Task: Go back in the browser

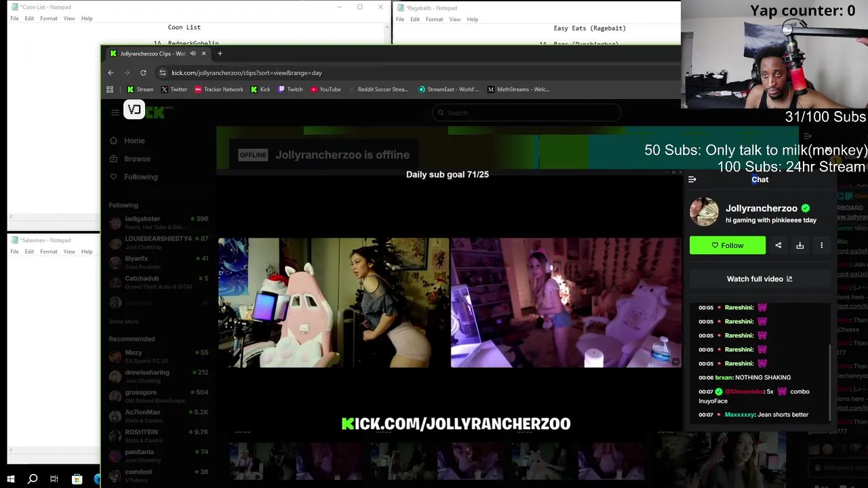Action: (111, 73)
